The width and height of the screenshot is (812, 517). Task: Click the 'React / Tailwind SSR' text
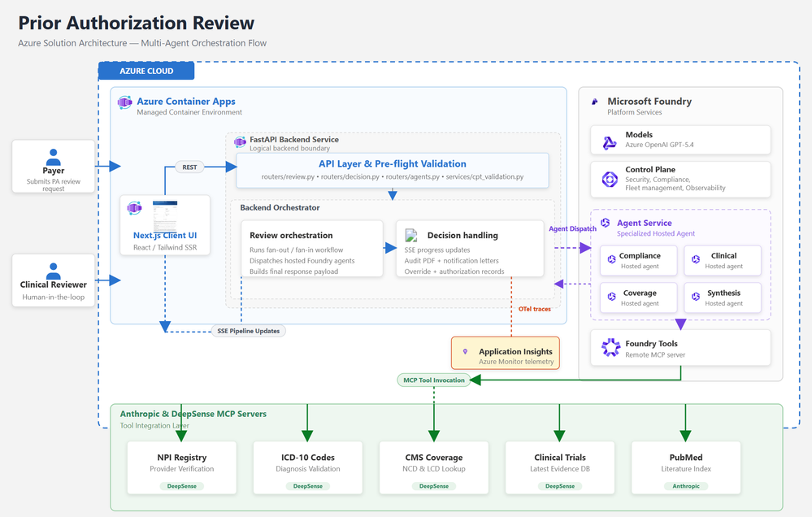click(165, 248)
